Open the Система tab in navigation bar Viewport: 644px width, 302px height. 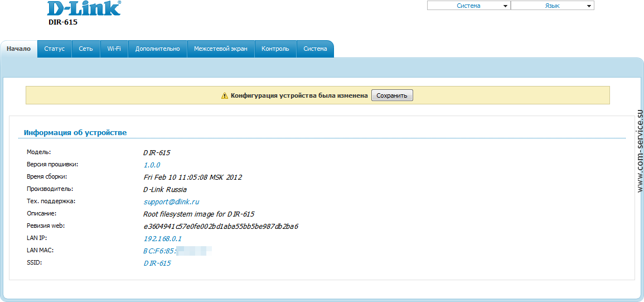tap(316, 49)
